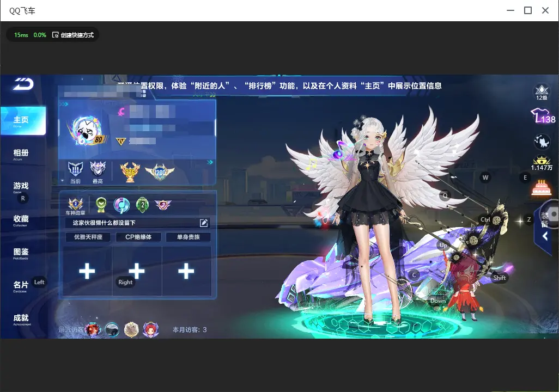Select the 优雅天秤座 tag

(88, 237)
